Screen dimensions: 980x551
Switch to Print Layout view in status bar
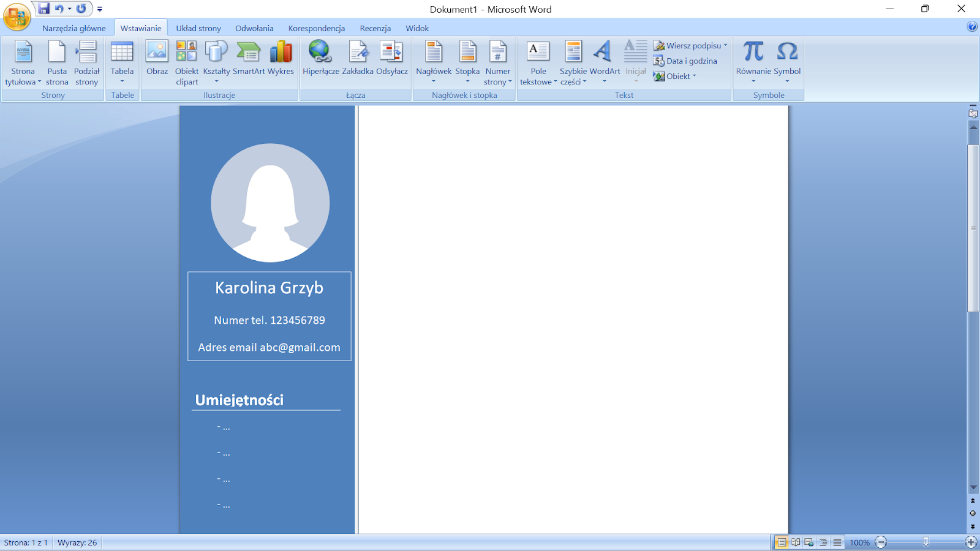[782, 542]
